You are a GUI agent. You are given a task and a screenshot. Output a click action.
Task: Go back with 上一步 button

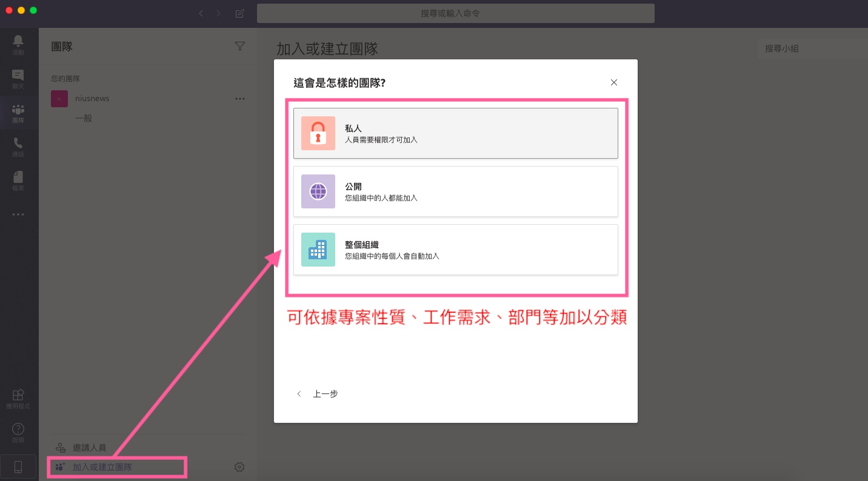coord(318,394)
